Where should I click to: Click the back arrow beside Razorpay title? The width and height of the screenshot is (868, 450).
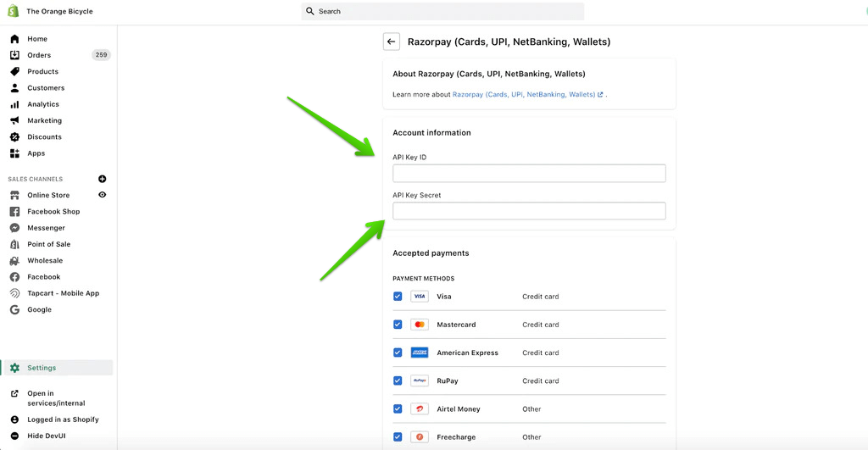tap(391, 42)
